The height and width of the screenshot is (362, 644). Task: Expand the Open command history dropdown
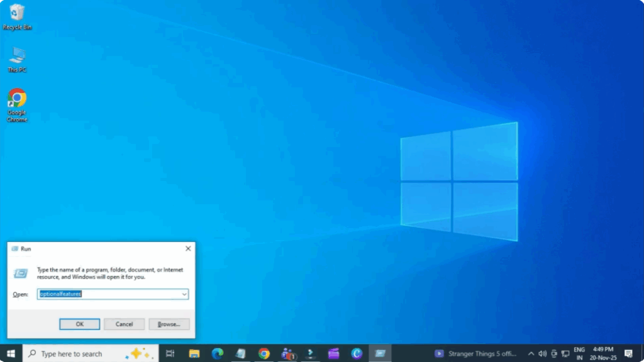[184, 294]
